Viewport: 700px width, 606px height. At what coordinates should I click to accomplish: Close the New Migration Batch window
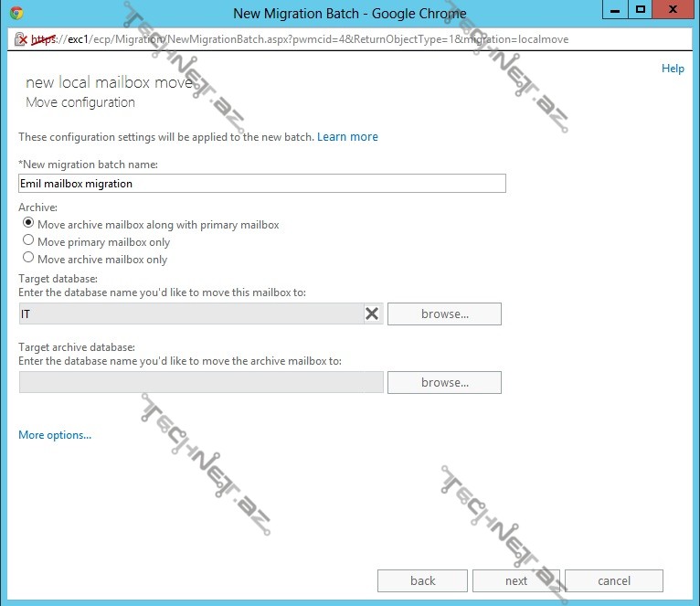click(673, 9)
